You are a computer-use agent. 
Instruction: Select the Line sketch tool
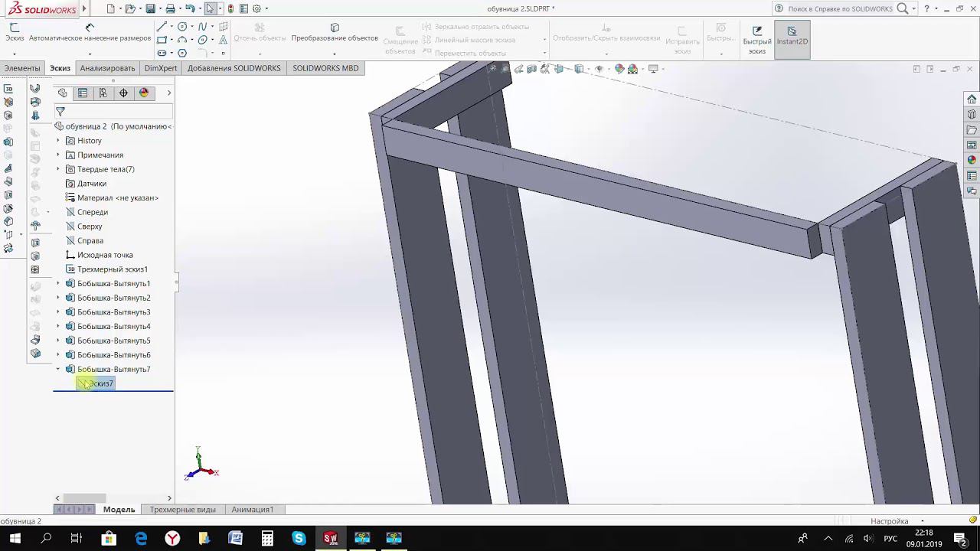coord(162,26)
